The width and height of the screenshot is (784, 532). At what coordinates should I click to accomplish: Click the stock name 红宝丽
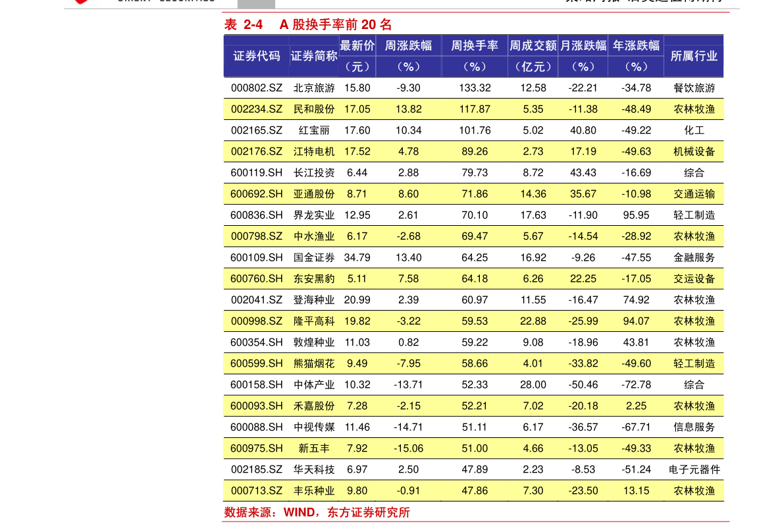314,130
